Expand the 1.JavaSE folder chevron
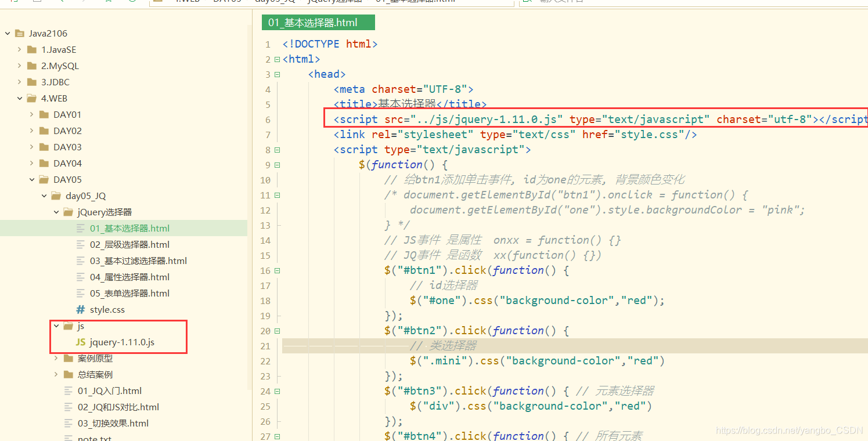868x441 pixels. click(x=20, y=50)
